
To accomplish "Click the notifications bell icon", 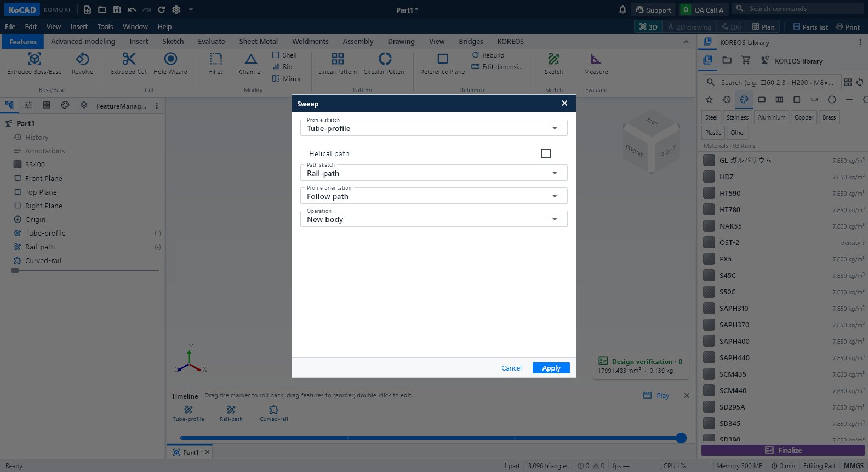I will tap(623, 9).
